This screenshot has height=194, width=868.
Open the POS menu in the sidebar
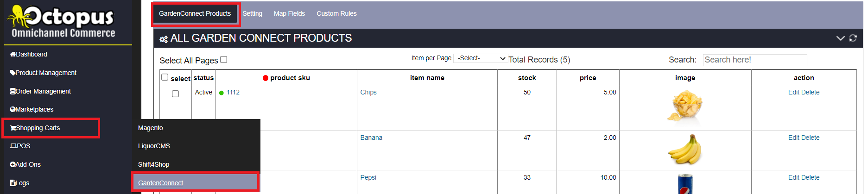tap(20, 146)
